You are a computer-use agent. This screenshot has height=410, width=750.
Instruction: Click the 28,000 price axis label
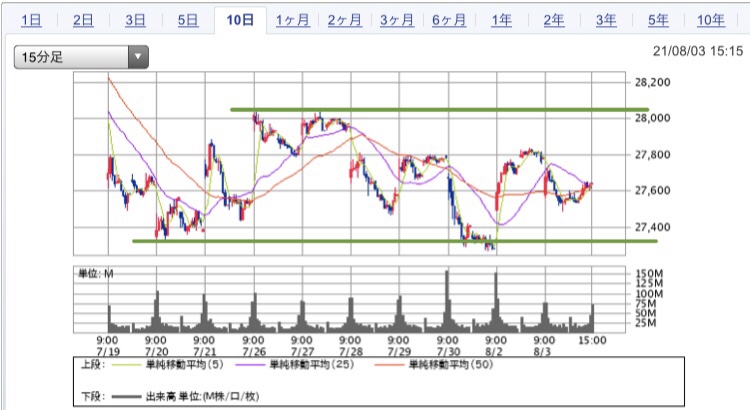(x=652, y=118)
